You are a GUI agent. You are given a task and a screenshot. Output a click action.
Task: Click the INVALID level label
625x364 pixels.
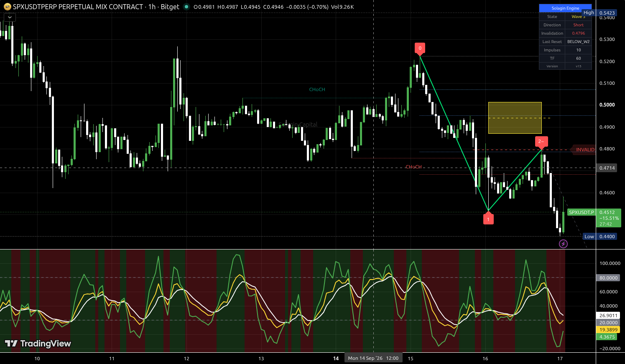pyautogui.click(x=585, y=150)
